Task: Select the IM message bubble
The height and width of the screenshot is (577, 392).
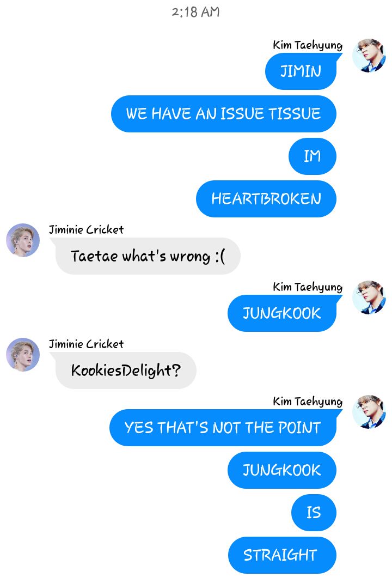Action: [313, 156]
